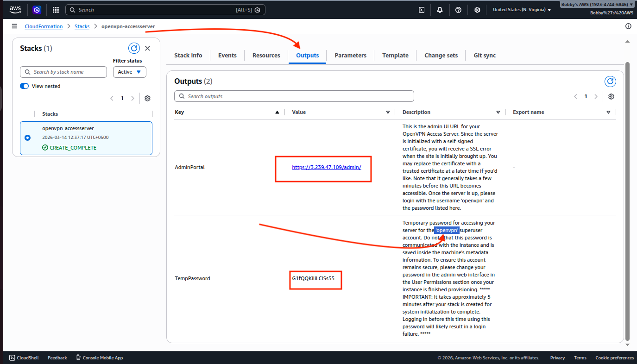
Task: Open the Filter status Active dropdown
Action: coord(129,72)
